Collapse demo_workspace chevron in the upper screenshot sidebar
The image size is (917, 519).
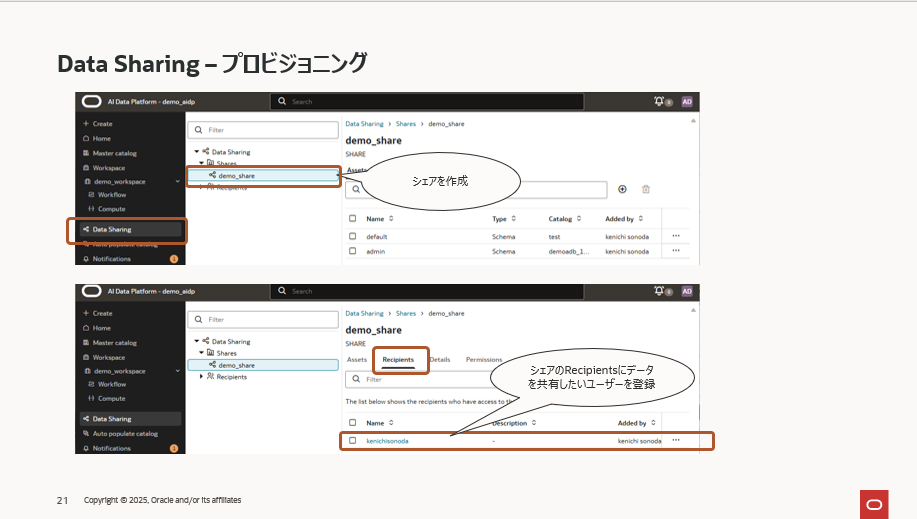pos(178,181)
